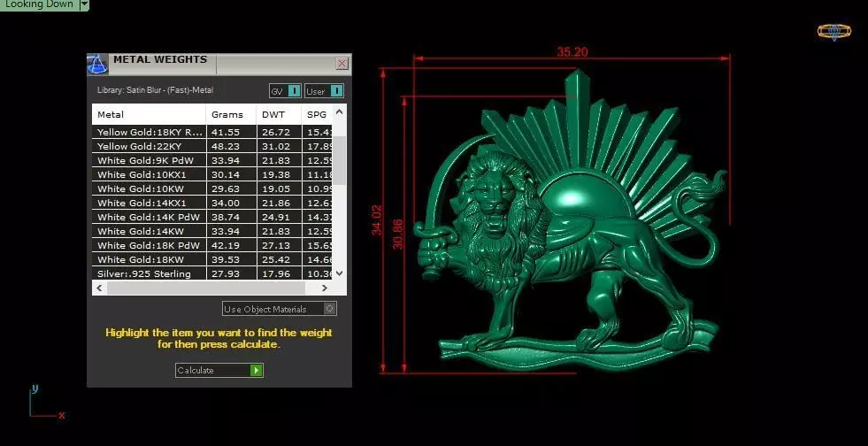Click the 35.20 width dimension label
This screenshot has height=446, width=868.
coord(572,52)
